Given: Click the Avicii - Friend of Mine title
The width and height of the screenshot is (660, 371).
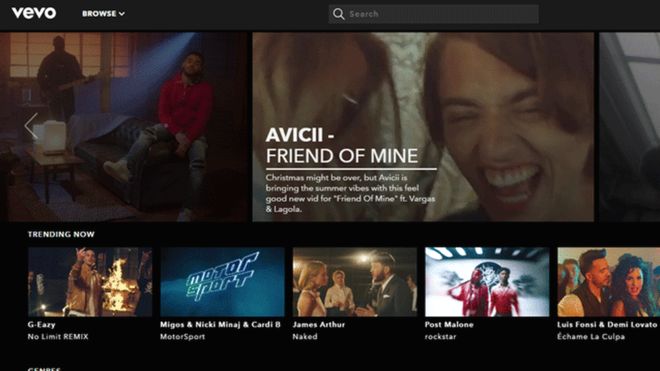Looking at the screenshot, I should pos(342,146).
